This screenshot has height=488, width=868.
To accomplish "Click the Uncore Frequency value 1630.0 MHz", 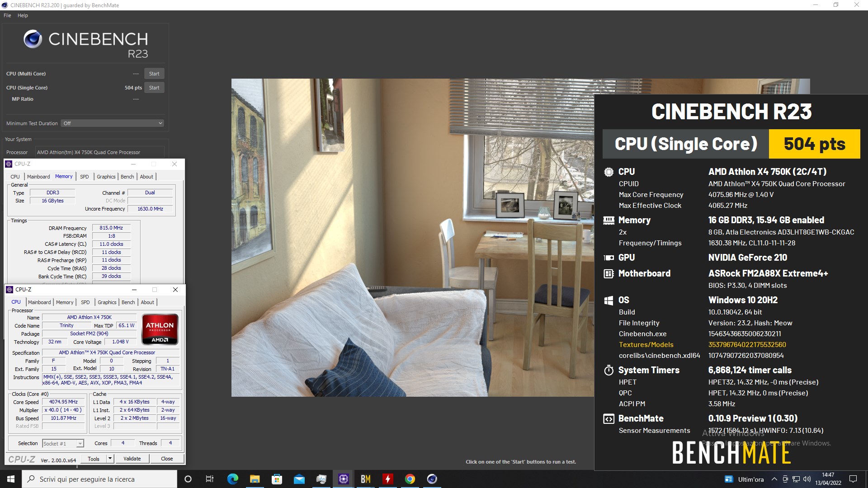I will pos(150,209).
